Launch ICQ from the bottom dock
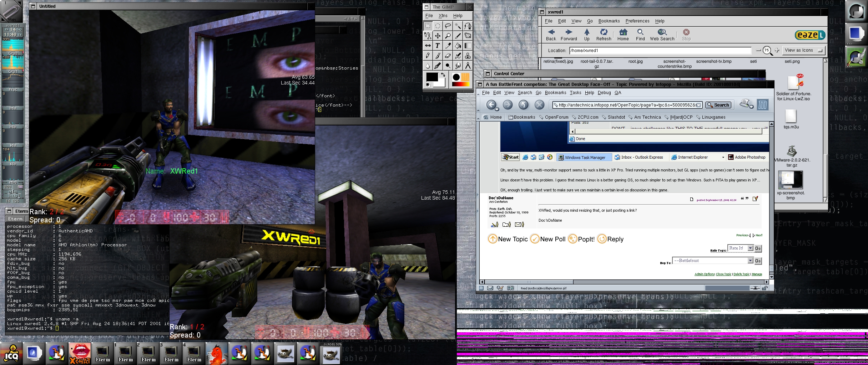 [11, 354]
